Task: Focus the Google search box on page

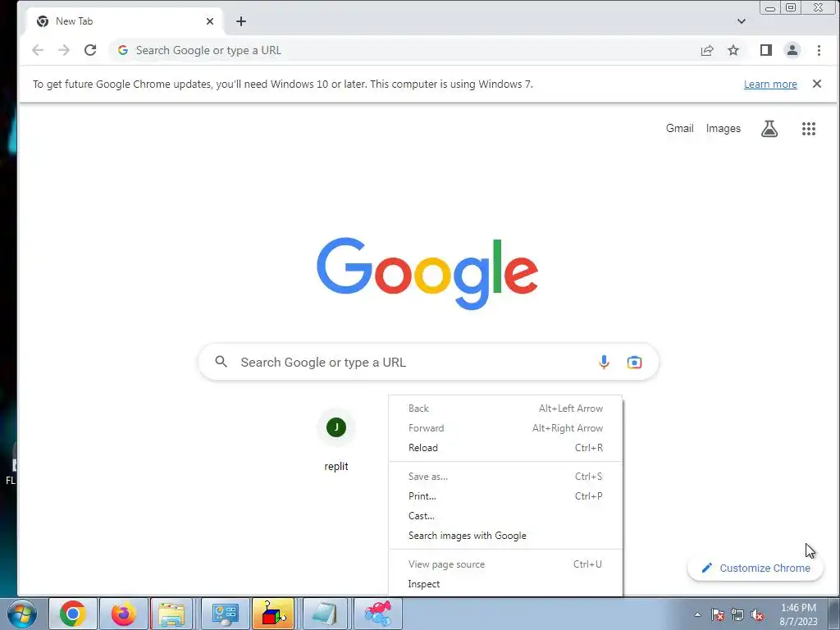Action: [428, 362]
